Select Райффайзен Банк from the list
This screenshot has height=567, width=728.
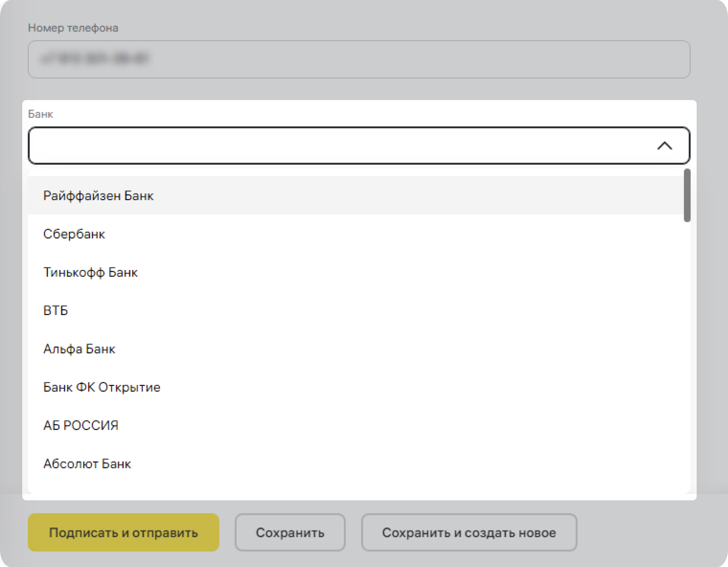tap(98, 196)
